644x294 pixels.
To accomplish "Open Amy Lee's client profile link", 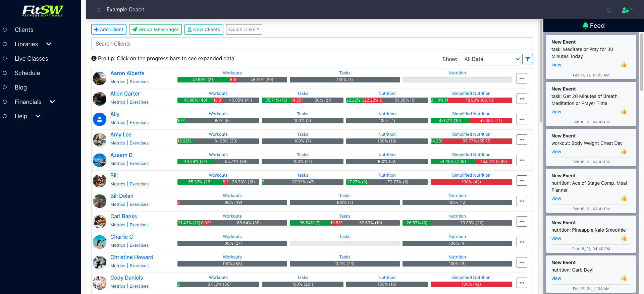I will 121,134.
